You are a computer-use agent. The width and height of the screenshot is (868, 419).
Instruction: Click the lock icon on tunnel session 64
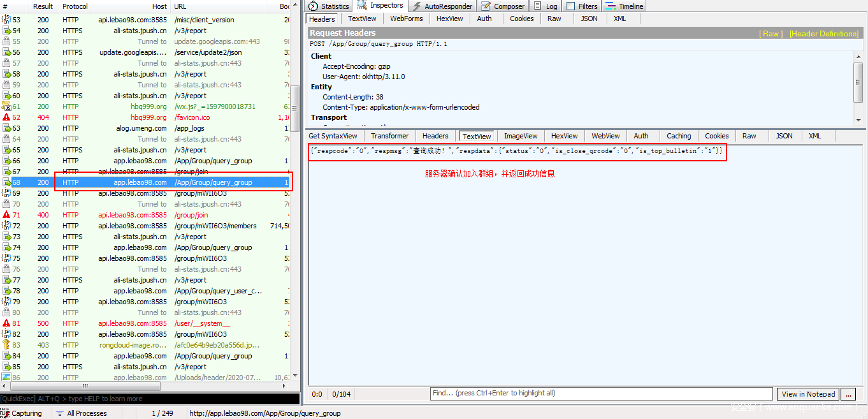coord(6,139)
